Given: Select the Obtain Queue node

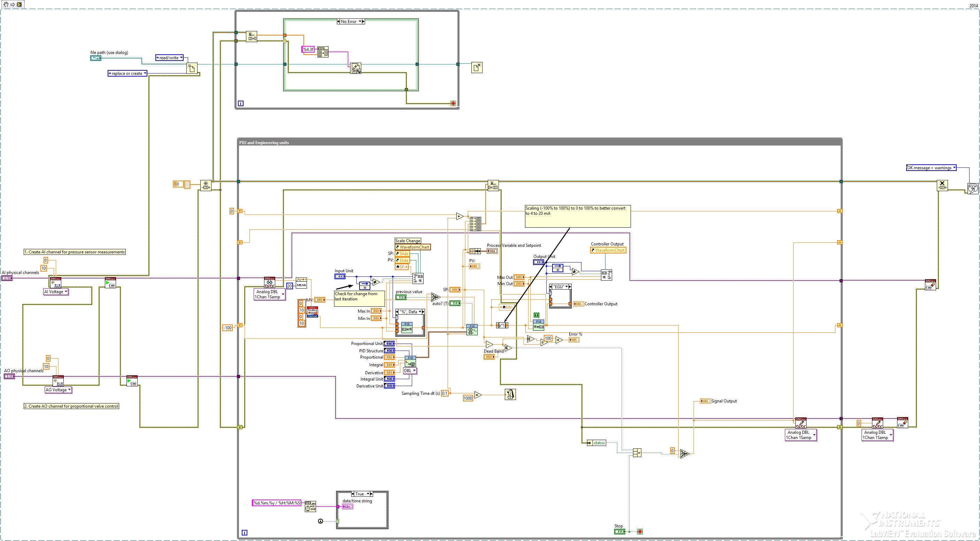Looking at the screenshot, I should [206, 186].
